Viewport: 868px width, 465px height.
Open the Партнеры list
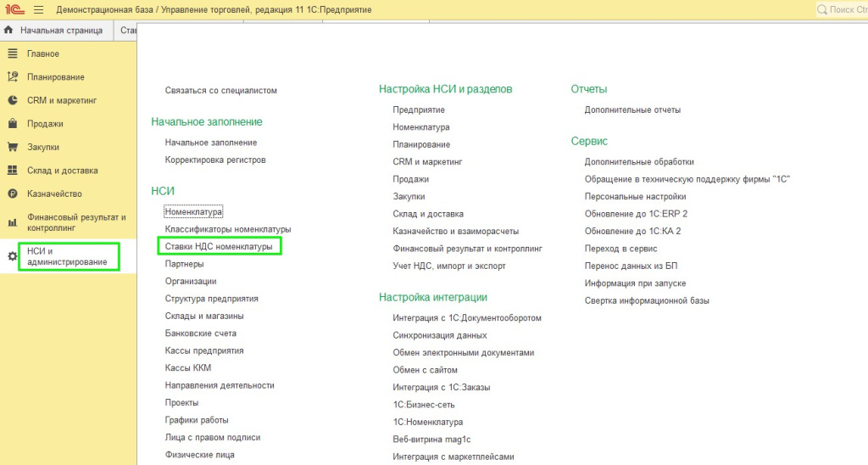point(184,264)
